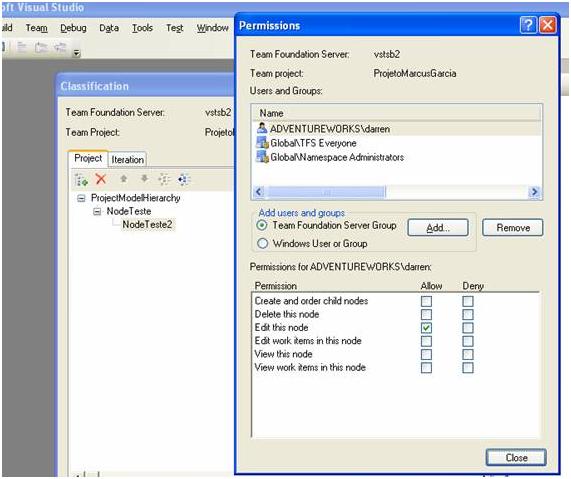Click the move node up arrow icon
The image size is (571, 479).
coord(124,179)
